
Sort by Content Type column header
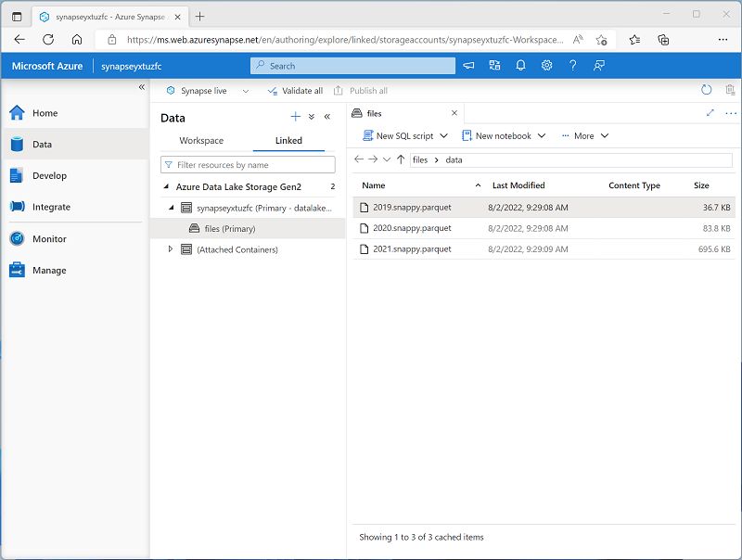(x=634, y=185)
